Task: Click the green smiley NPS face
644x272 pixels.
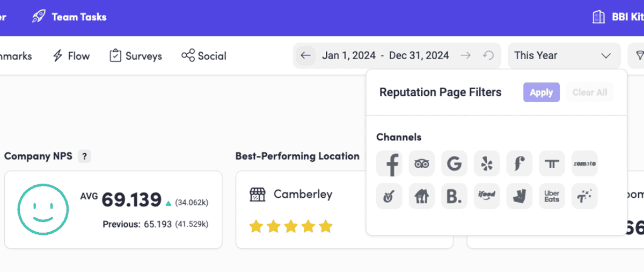Action: (x=43, y=209)
